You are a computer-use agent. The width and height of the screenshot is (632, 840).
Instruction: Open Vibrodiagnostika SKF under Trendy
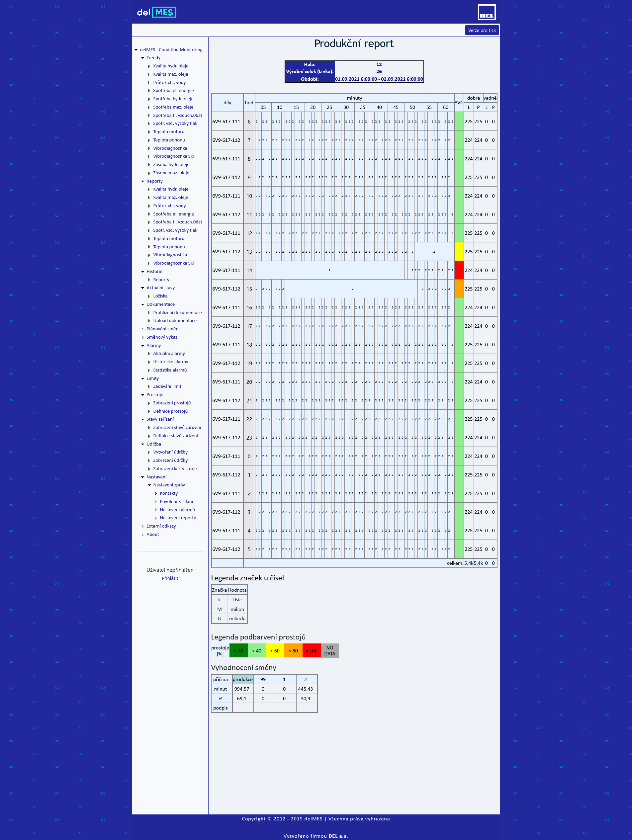pyautogui.click(x=174, y=156)
